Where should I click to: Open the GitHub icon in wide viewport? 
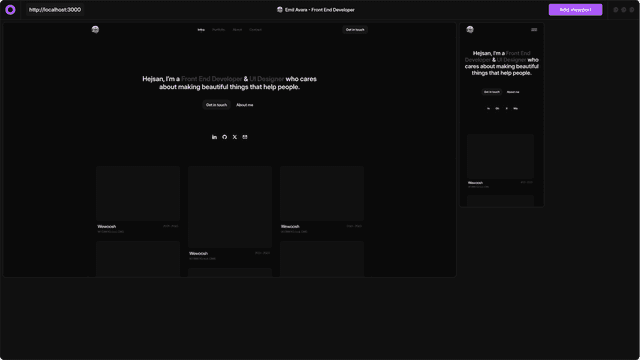(224, 137)
